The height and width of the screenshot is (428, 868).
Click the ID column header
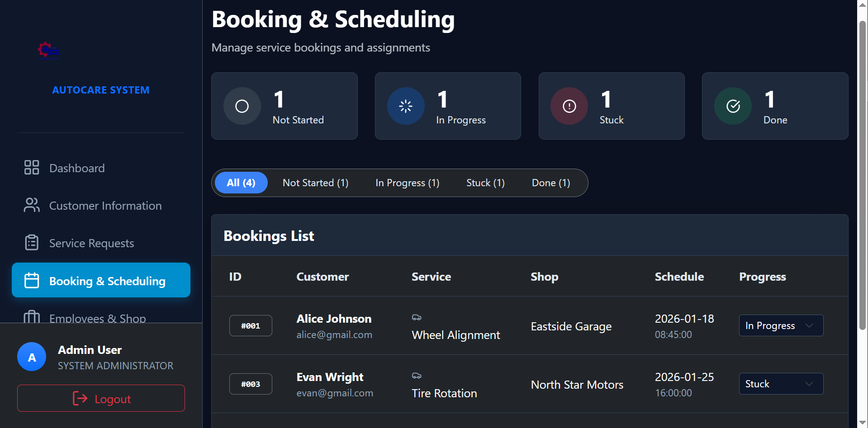(235, 277)
